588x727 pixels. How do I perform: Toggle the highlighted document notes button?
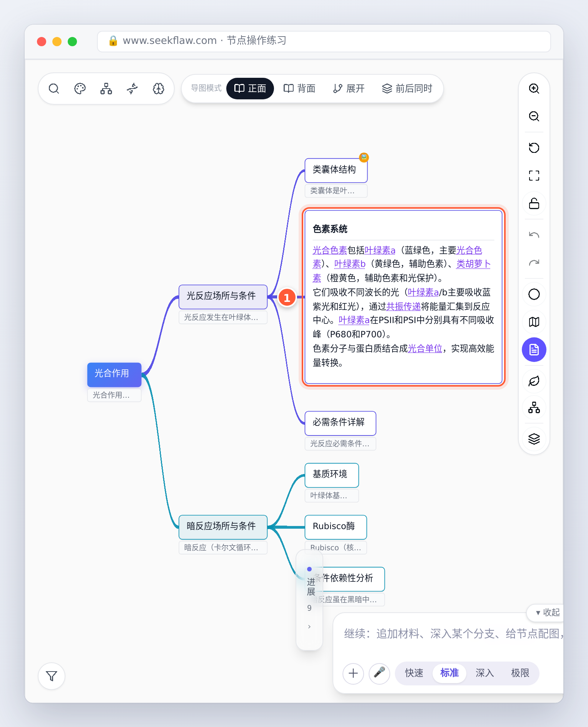[x=534, y=350]
